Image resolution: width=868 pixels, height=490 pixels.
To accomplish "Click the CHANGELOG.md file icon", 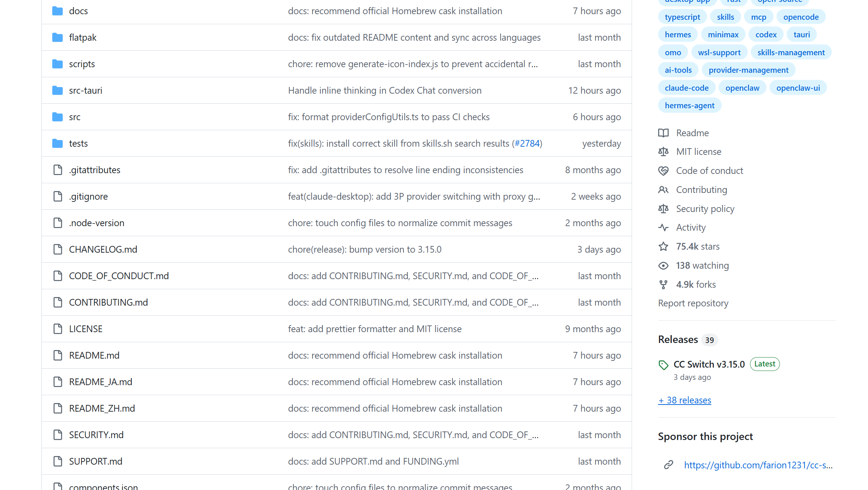I will click(58, 249).
